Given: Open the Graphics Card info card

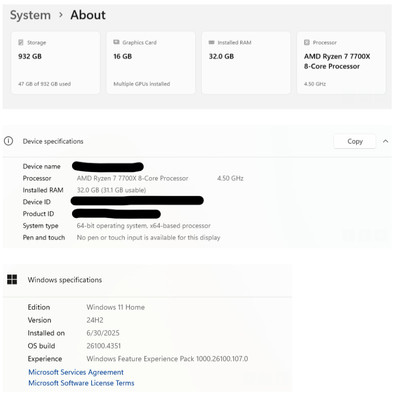Looking at the screenshot, I should [151, 63].
